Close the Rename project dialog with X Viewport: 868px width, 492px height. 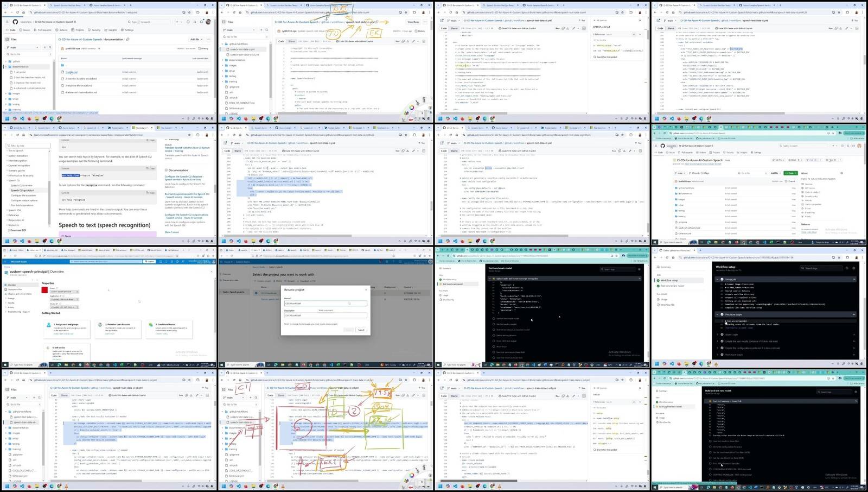(x=366, y=289)
